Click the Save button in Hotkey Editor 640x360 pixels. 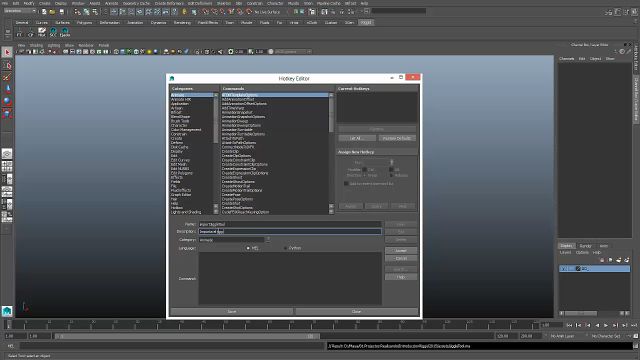pos(231,311)
